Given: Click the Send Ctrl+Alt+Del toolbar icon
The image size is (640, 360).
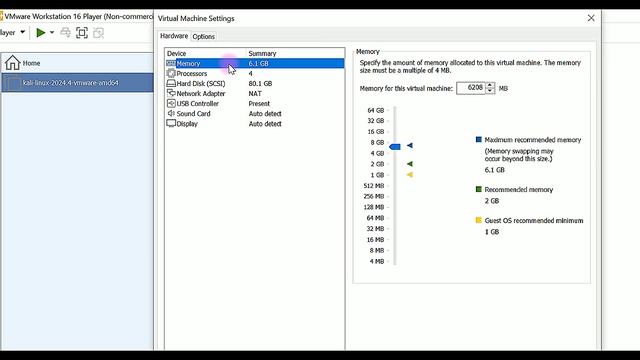Looking at the screenshot, I should 65,33.
